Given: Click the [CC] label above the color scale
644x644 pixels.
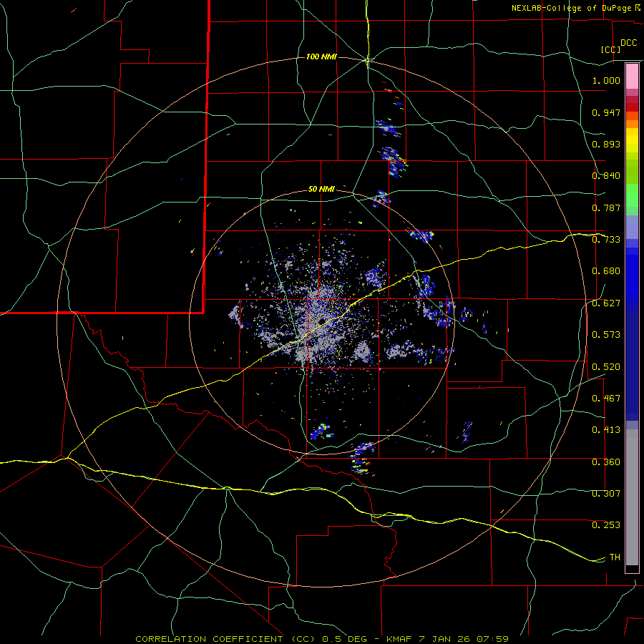Looking at the screenshot, I should 610,49.
